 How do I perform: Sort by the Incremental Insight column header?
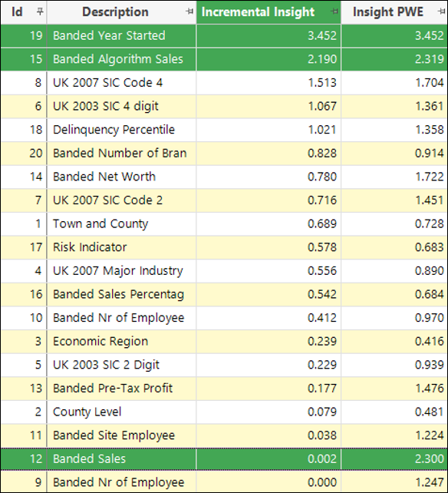[x=258, y=12]
